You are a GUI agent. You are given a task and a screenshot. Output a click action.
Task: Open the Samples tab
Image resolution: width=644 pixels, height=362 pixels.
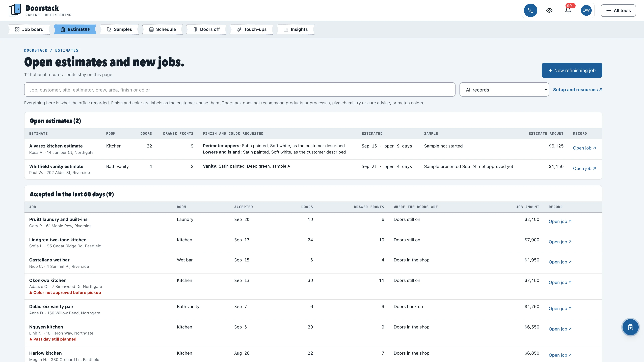(119, 29)
